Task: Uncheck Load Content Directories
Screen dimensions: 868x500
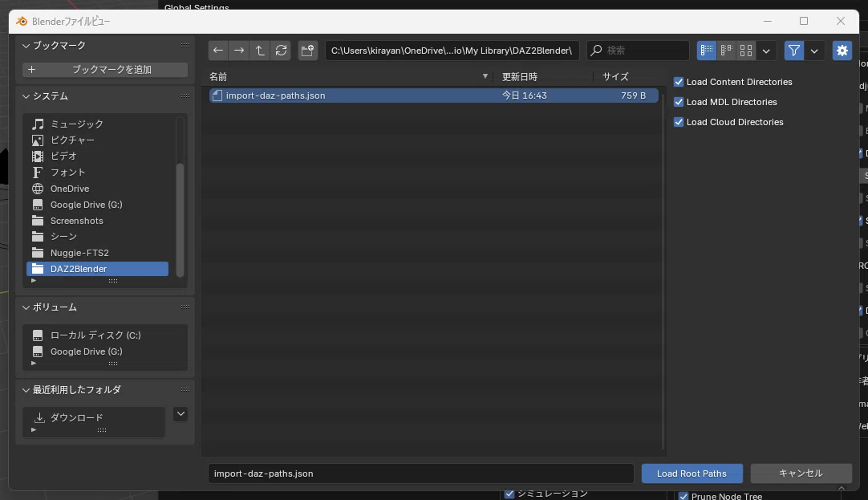Action: [x=679, y=82]
